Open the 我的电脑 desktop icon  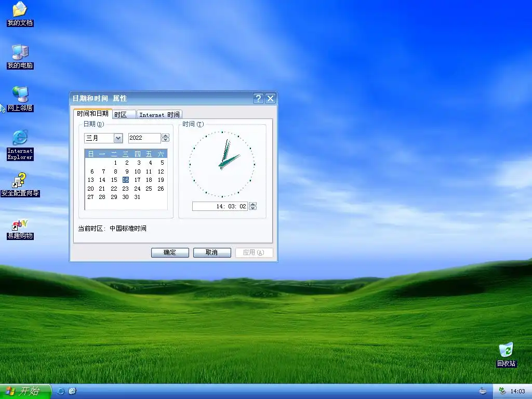(20, 57)
